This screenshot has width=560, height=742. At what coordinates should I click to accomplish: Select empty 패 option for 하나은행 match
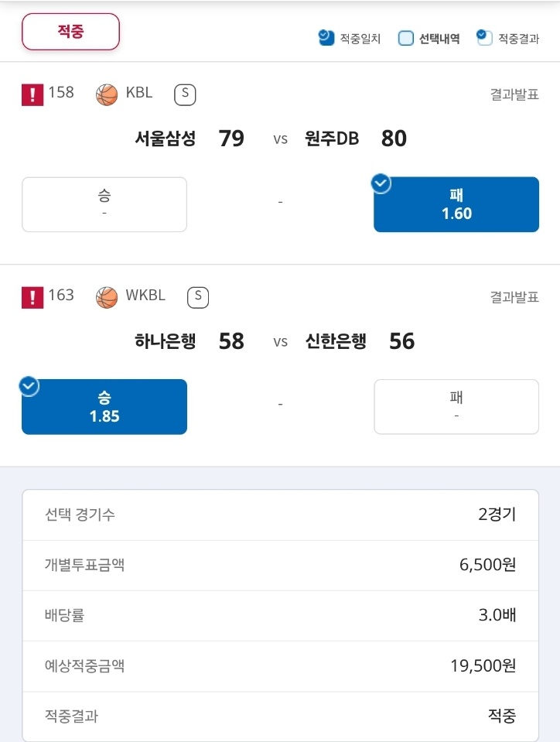(456, 407)
